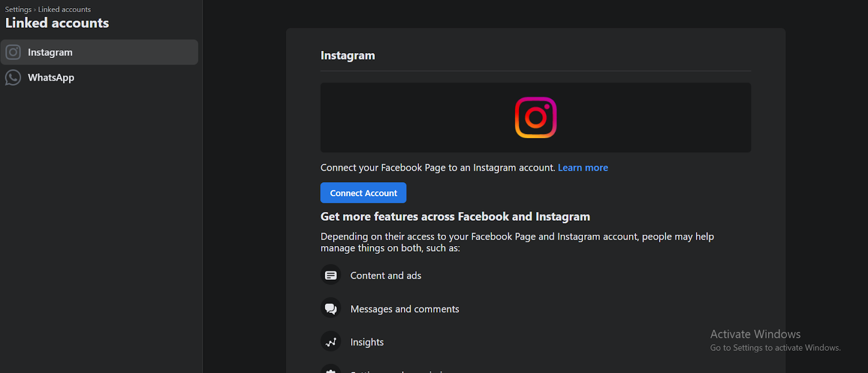The image size is (868, 373).
Task: Click the Linked accounts page title
Action: tap(57, 23)
